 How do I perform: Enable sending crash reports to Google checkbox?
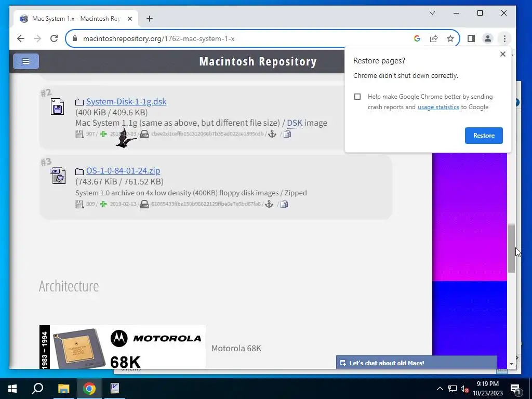357,97
